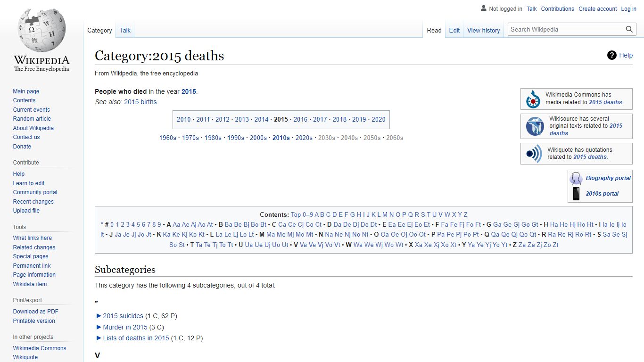The width and height of the screenshot is (644, 362).
Task: Click the 2015 suicides category link
Action: pos(123,316)
